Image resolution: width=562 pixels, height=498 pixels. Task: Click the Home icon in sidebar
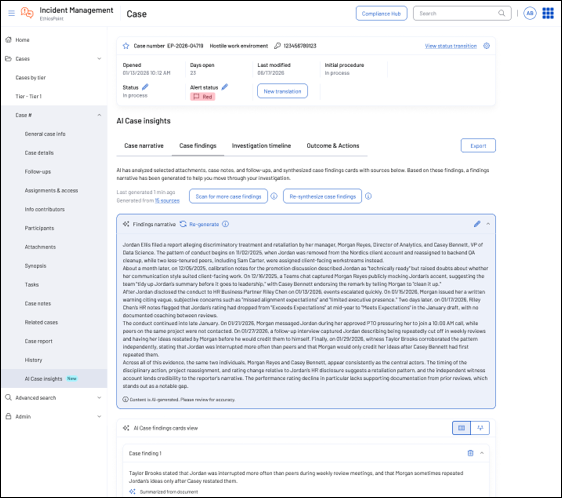coord(9,40)
